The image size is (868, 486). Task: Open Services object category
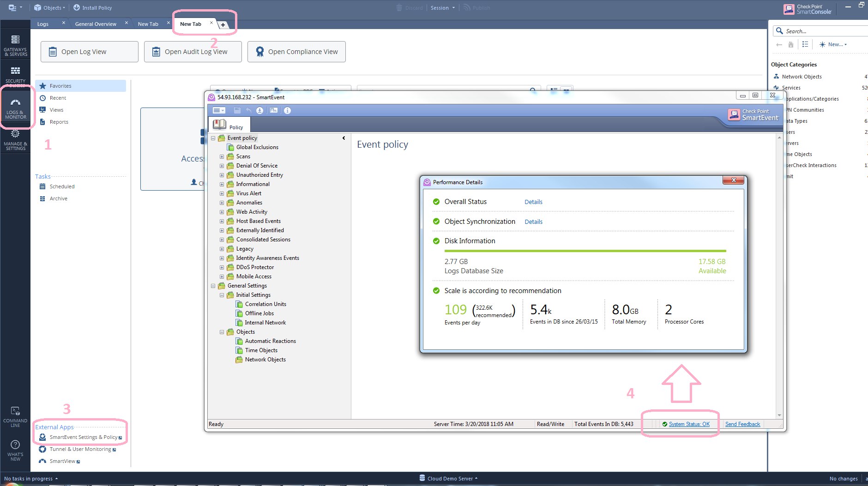pos(791,88)
